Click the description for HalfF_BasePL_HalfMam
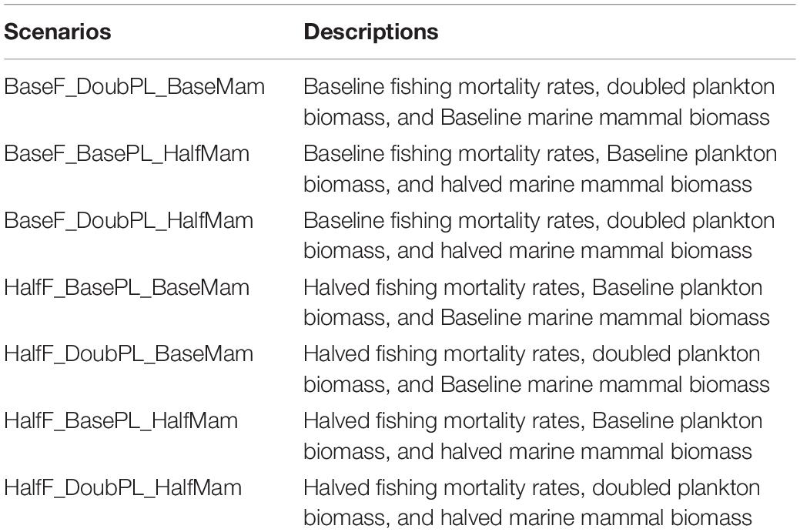800x532 pixels. point(533,436)
